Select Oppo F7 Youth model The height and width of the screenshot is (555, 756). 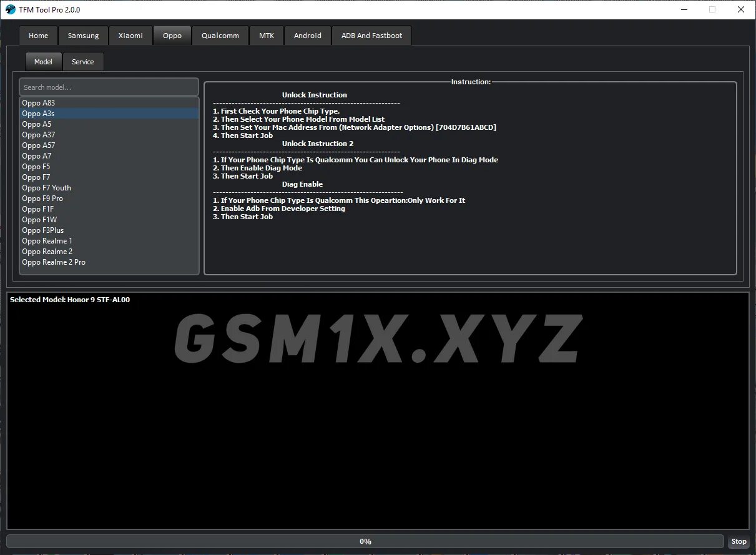(x=109, y=188)
